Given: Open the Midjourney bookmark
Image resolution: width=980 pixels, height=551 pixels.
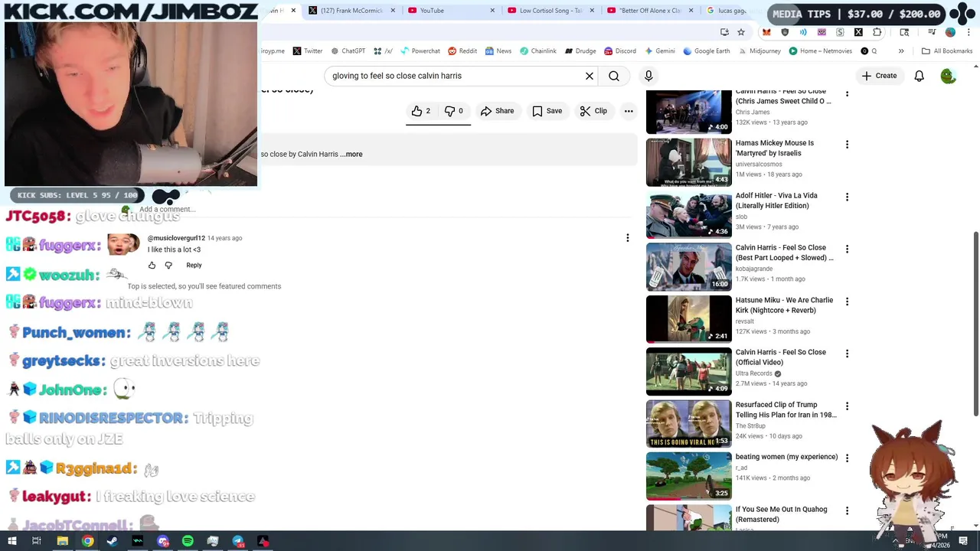Looking at the screenshot, I should [759, 51].
